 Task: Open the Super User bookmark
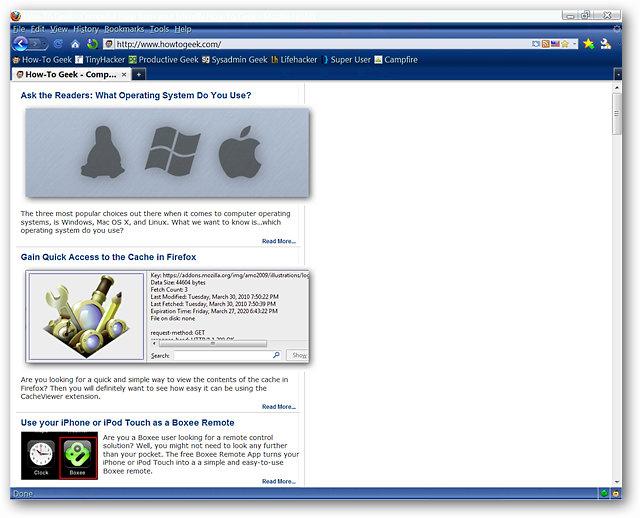(346, 60)
